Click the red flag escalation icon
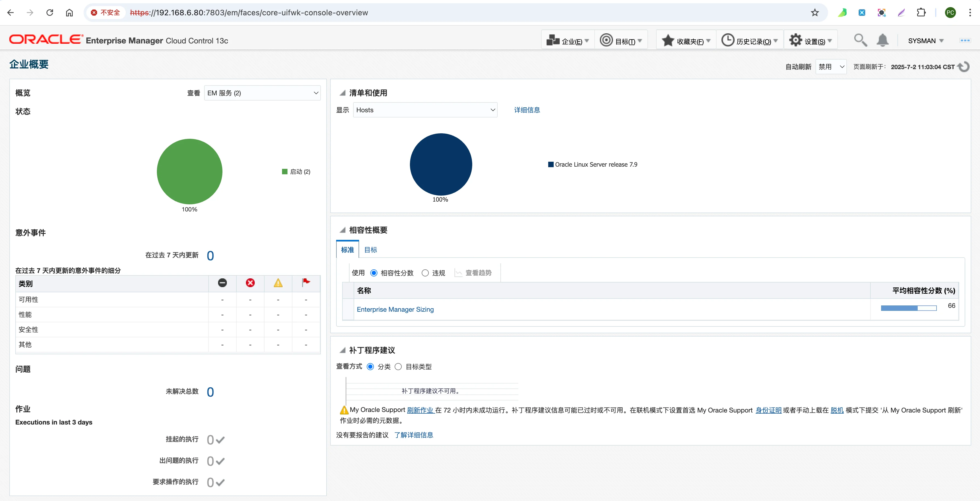This screenshot has width=980, height=501. (306, 282)
